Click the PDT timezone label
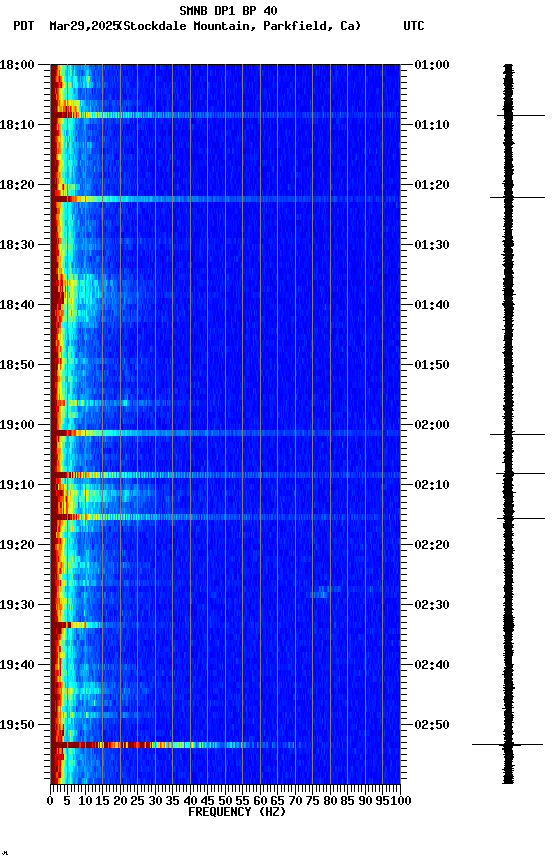This screenshot has width=552, height=864. coord(23,26)
